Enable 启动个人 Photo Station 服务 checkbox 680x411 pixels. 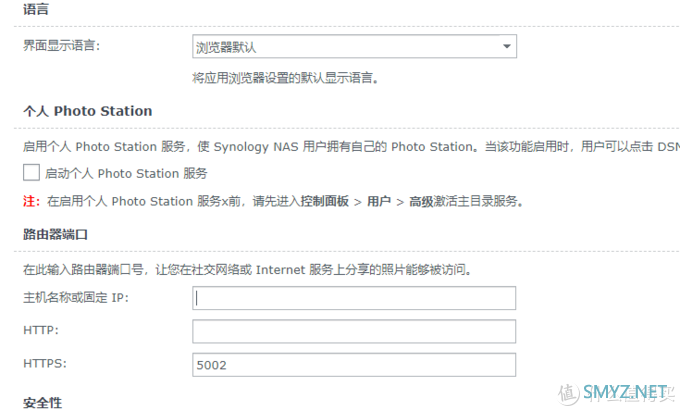coord(31,173)
